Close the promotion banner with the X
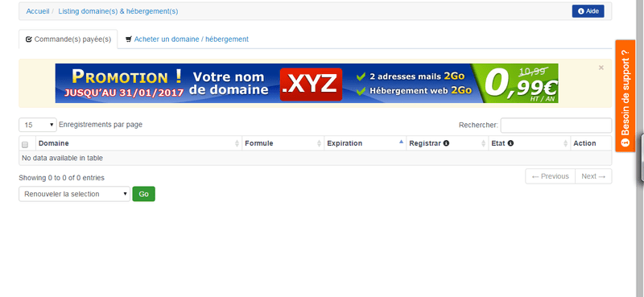Image resolution: width=644 pixels, height=297 pixels. 601,68
